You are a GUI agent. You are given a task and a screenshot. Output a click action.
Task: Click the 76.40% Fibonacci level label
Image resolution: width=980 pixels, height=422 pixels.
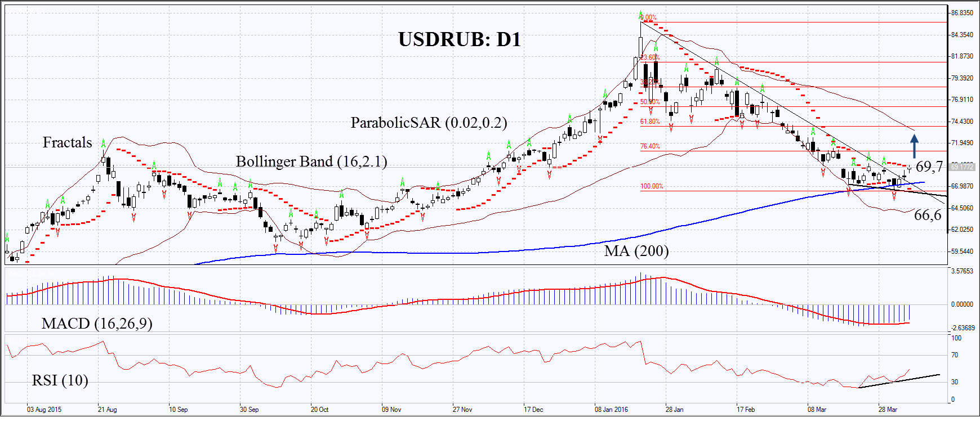(650, 146)
